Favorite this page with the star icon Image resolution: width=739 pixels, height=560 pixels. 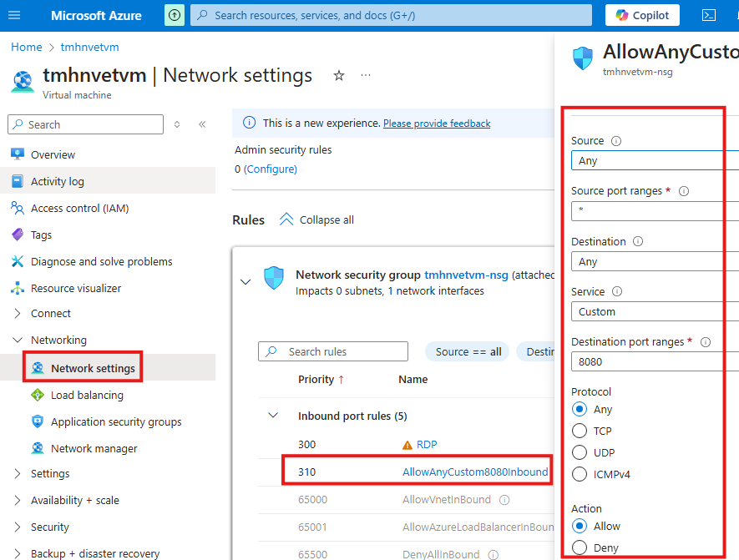(339, 75)
